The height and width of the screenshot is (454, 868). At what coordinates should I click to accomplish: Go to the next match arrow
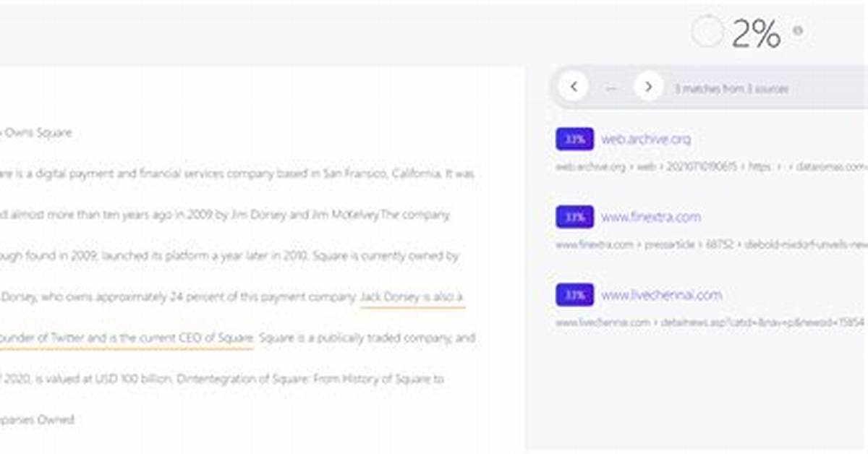[x=648, y=87]
